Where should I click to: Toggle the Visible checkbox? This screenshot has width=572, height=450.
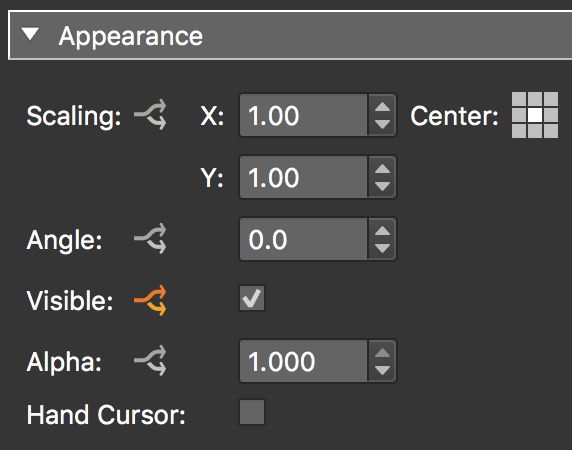(252, 298)
